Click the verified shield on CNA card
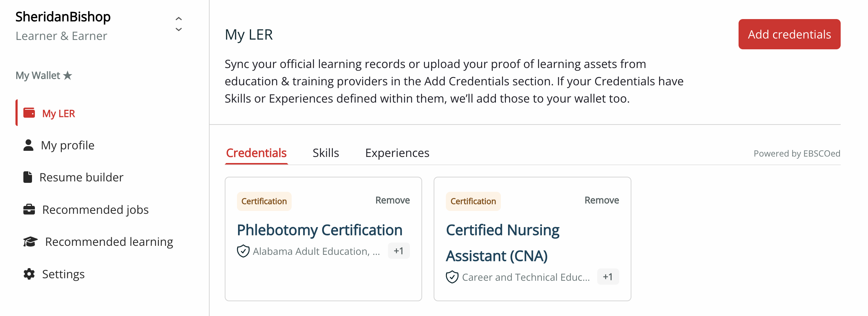 pos(452,277)
